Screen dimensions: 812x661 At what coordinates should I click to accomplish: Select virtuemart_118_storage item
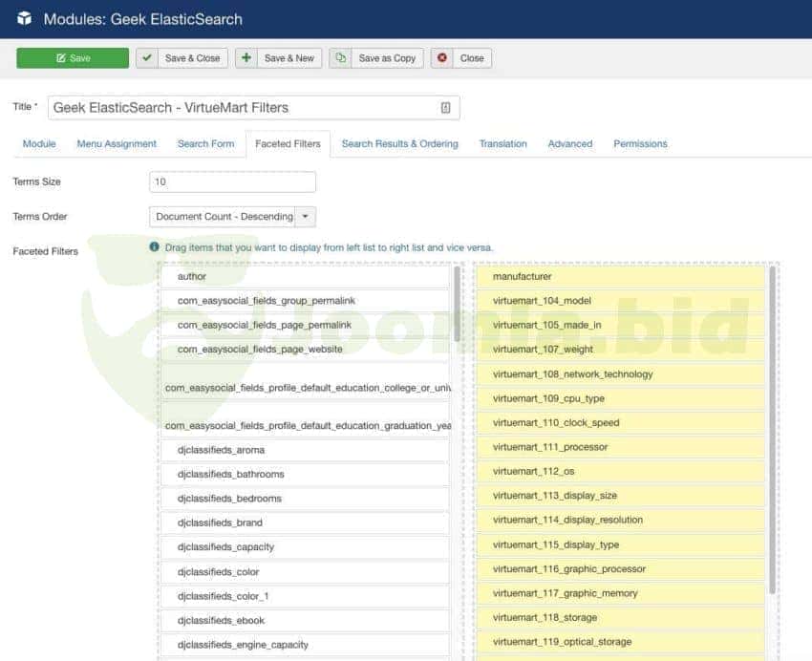pos(620,617)
